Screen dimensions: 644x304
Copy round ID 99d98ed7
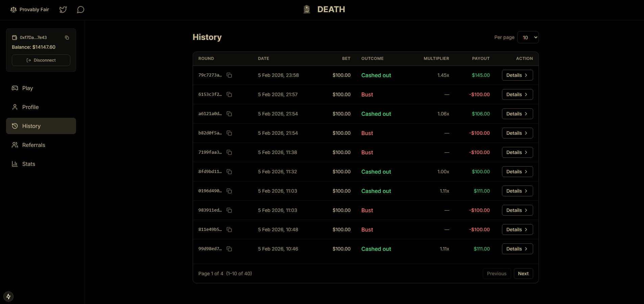click(229, 249)
